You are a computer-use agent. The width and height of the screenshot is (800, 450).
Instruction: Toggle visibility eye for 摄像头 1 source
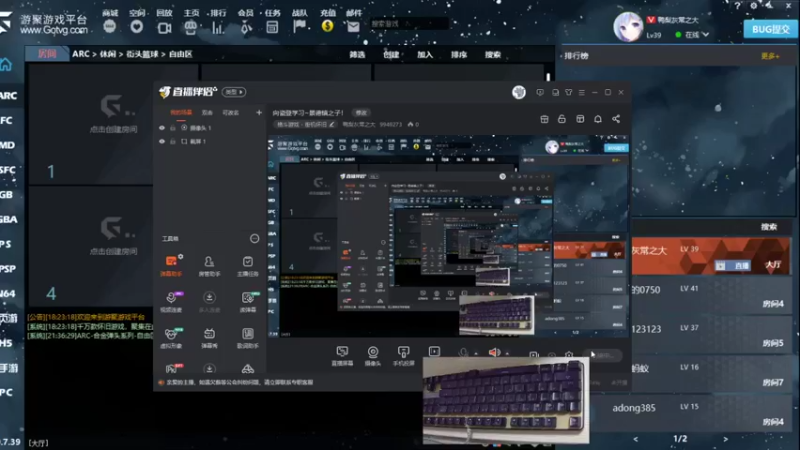click(162, 128)
